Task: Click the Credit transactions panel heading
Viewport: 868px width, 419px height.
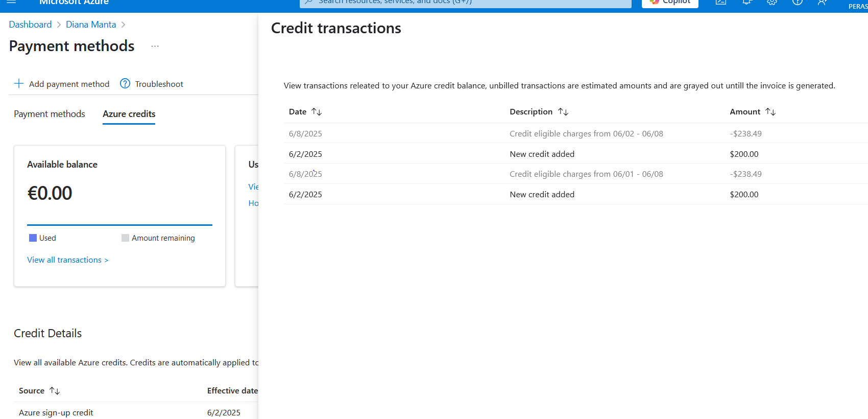Action: click(336, 28)
